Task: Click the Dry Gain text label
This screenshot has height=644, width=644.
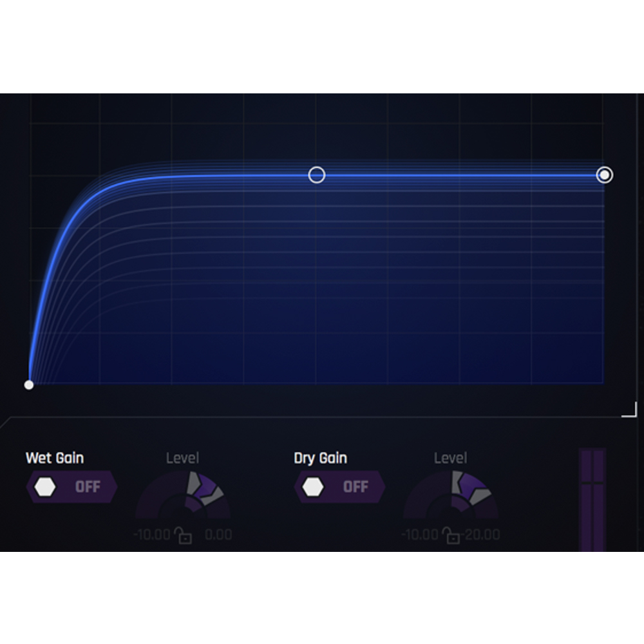Action: [319, 458]
